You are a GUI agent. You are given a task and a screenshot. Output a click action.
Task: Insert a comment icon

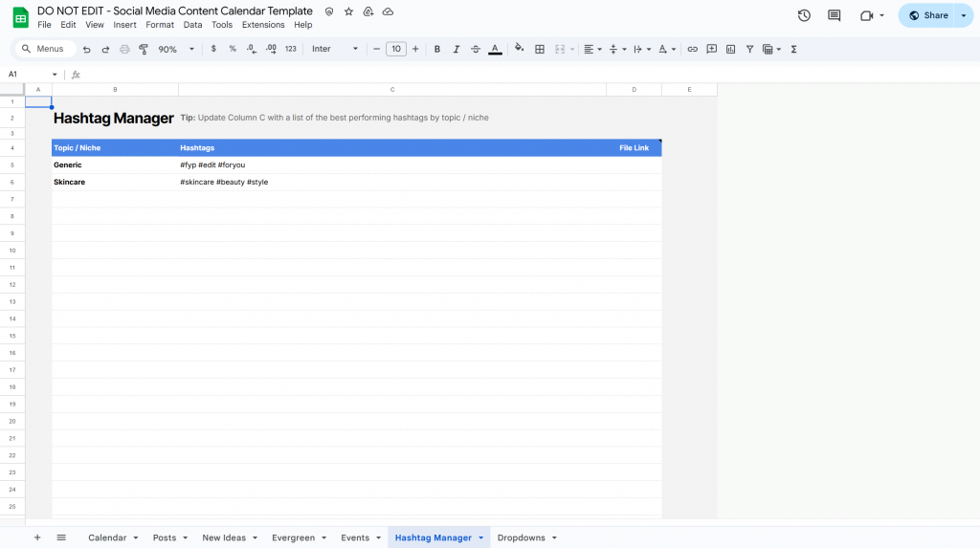click(711, 49)
